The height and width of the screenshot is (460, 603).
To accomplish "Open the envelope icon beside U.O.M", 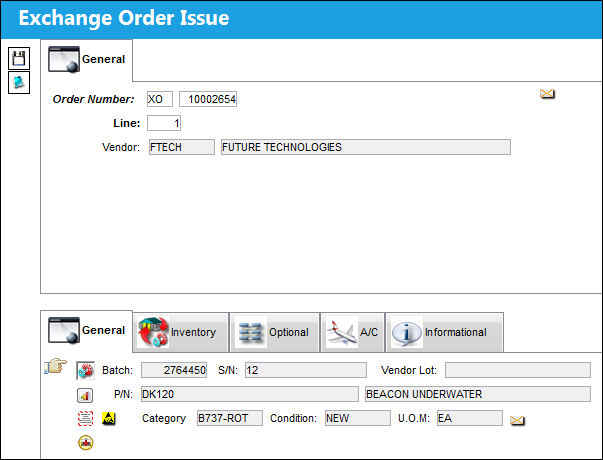I will (x=517, y=420).
